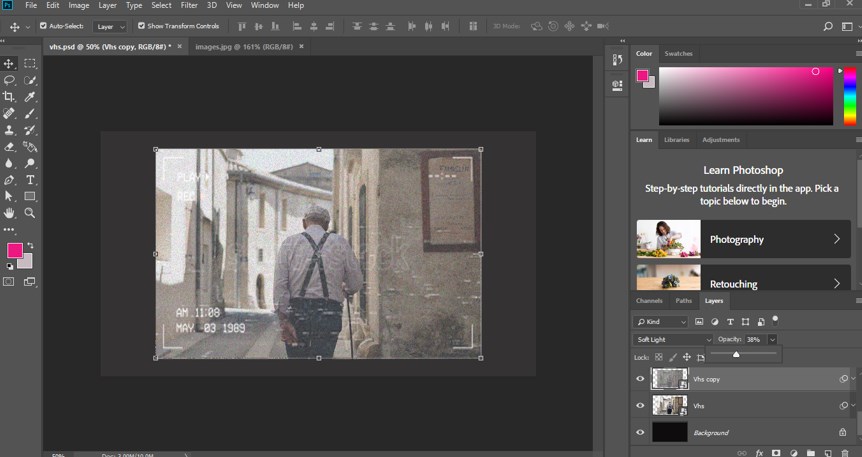Hide the Vhs copy layer
862x457 pixels.
[x=640, y=379]
